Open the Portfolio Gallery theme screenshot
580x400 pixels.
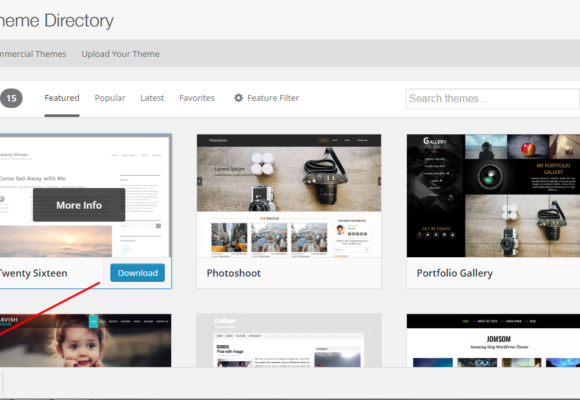pos(493,196)
